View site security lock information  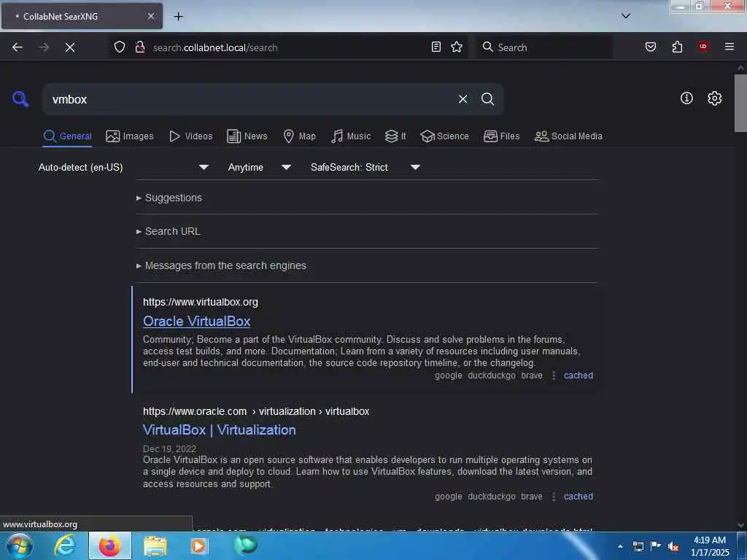click(139, 47)
